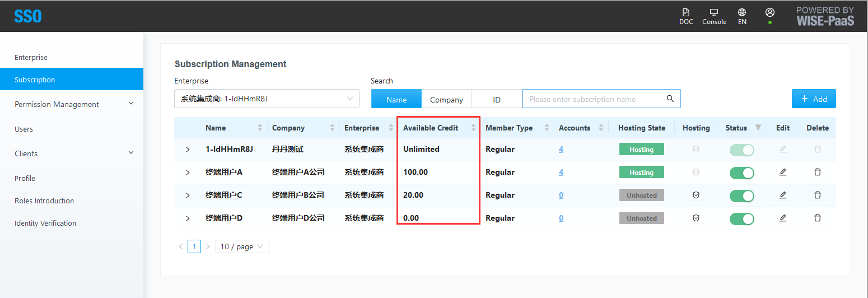
Task: Edit the 终端用户C subscription
Action: (x=783, y=195)
